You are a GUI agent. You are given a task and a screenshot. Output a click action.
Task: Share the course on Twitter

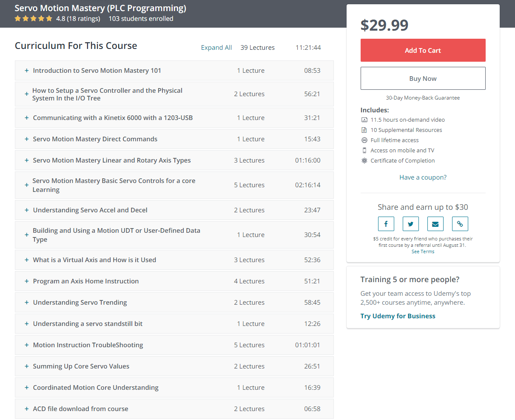point(411,224)
